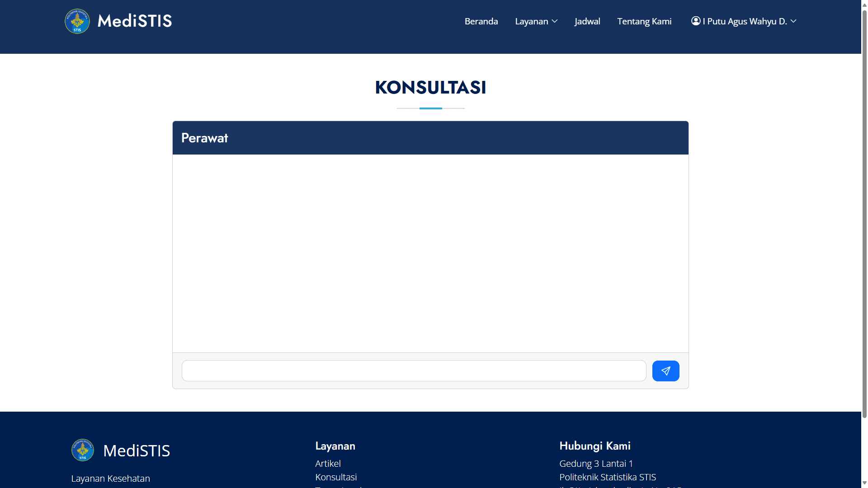Open the Jadwal menu item
This screenshot has width=868, height=488.
point(587,21)
